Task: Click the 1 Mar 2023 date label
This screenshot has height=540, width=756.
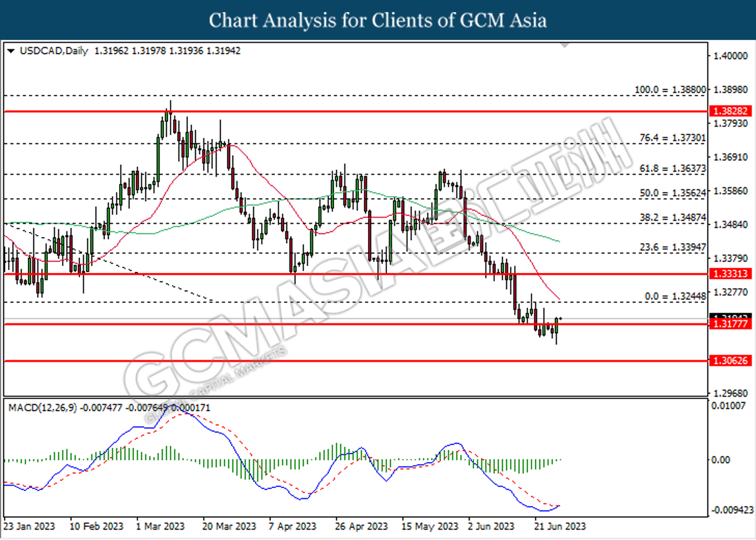Action: (x=160, y=526)
